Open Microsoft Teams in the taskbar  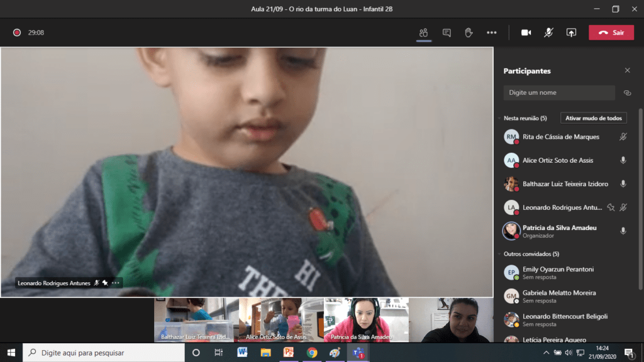(x=358, y=353)
